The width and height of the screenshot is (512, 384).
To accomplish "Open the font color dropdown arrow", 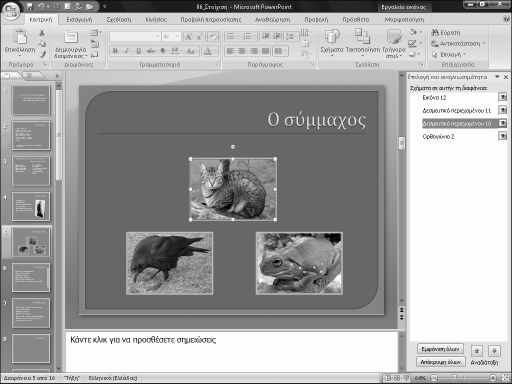I will [215, 51].
